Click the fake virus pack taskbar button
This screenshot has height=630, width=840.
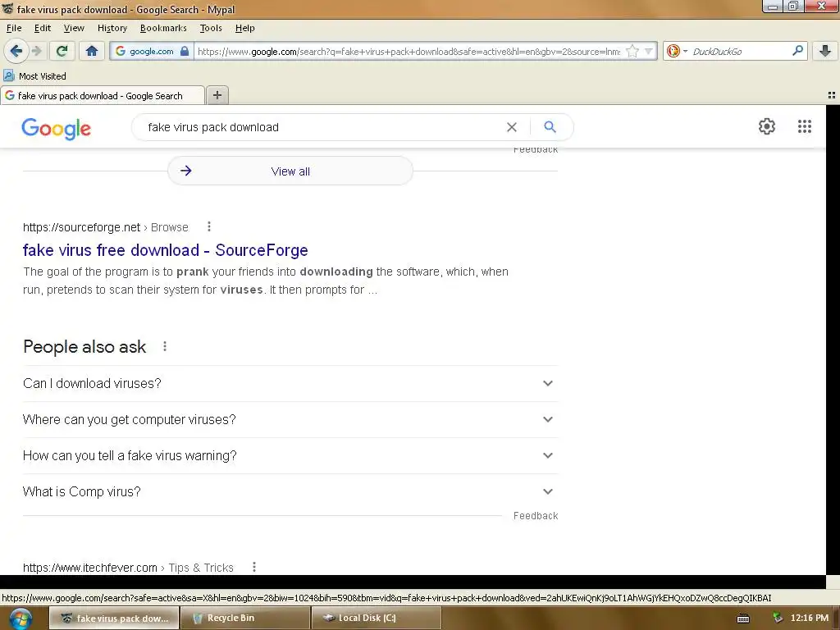coord(114,618)
